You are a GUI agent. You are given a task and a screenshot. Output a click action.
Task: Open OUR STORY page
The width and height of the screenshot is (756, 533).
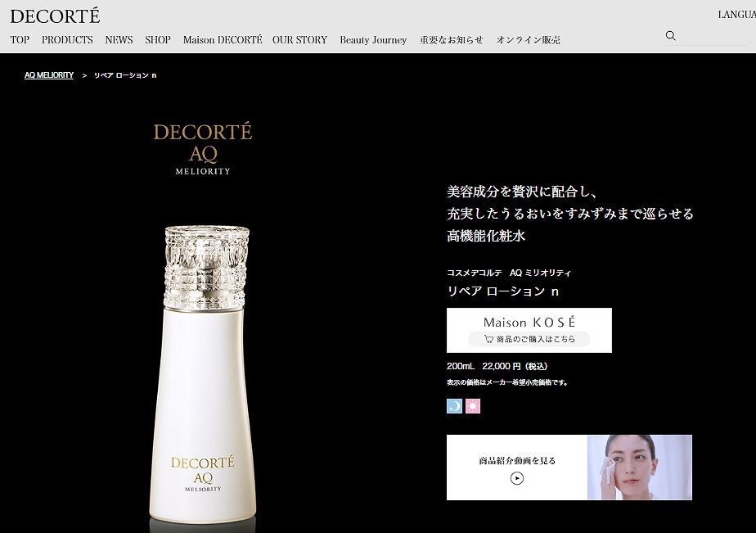[299, 40]
